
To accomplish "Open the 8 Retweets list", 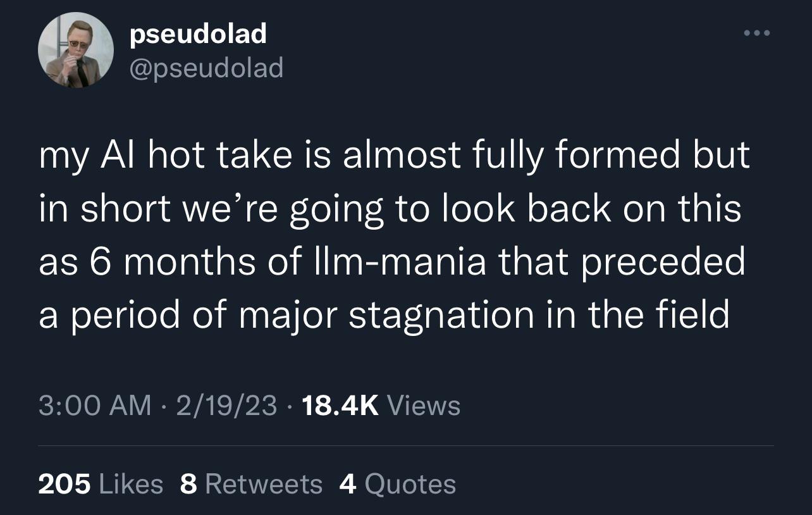I will tap(251, 484).
